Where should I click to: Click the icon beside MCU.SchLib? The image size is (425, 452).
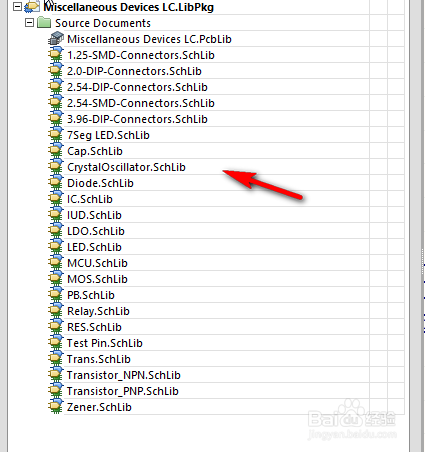click(x=56, y=263)
